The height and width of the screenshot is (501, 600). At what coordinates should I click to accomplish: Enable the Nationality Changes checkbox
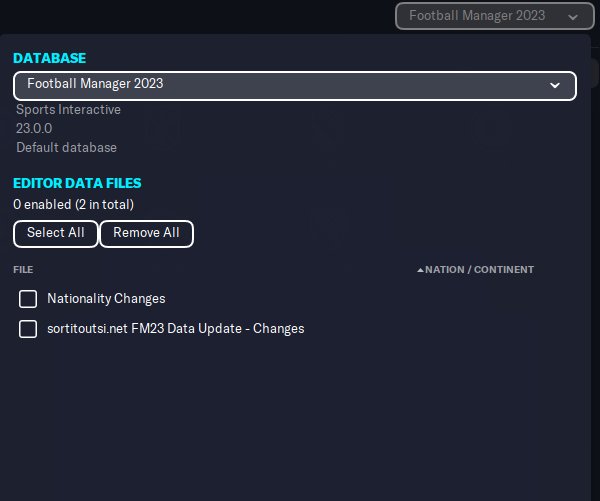pyautogui.click(x=28, y=299)
